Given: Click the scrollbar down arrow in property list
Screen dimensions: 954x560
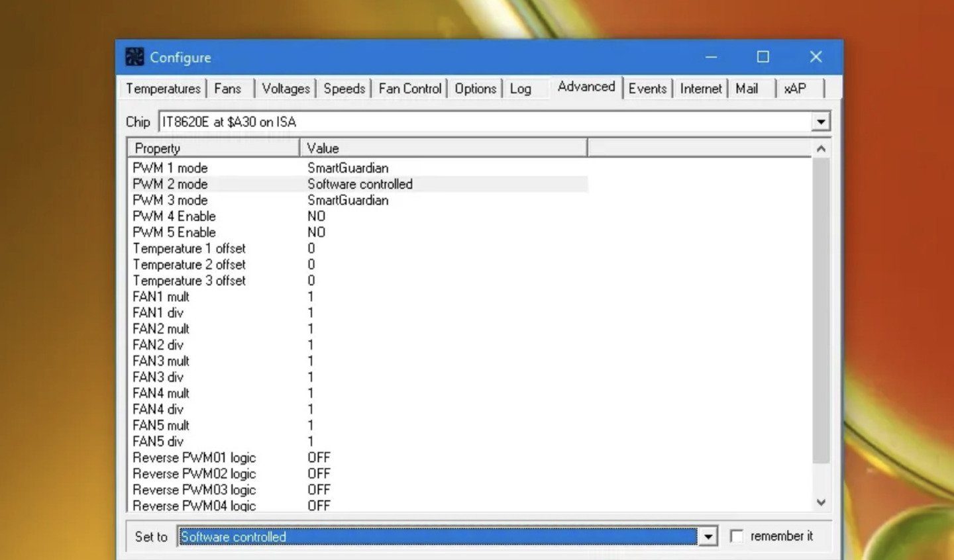Looking at the screenshot, I should tap(821, 502).
